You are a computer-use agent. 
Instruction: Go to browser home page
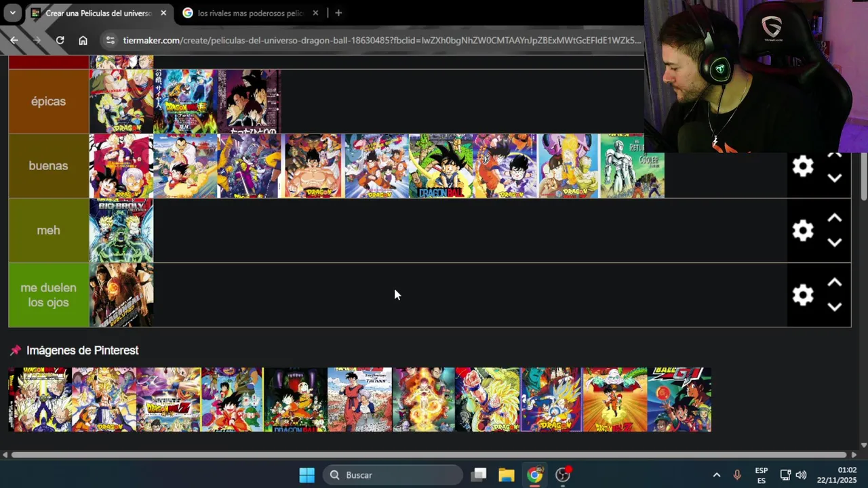point(83,40)
